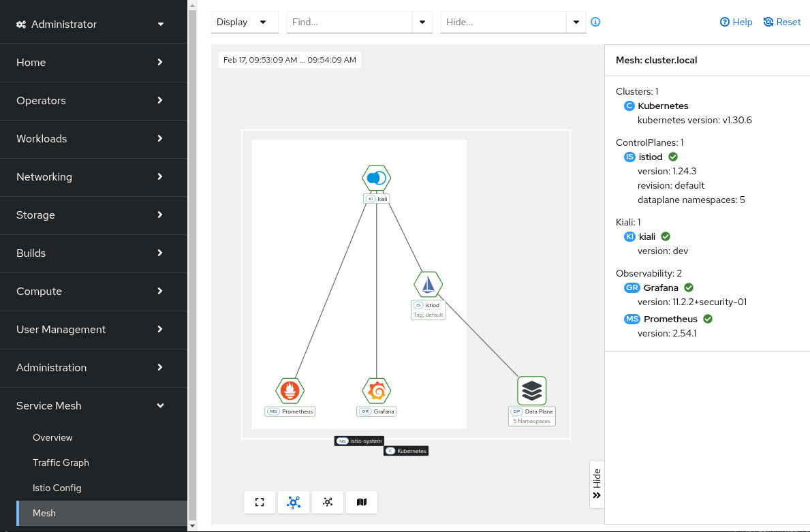The width and height of the screenshot is (810, 532).
Task: Click the blue mesh layout icon
Action: tap(293, 502)
